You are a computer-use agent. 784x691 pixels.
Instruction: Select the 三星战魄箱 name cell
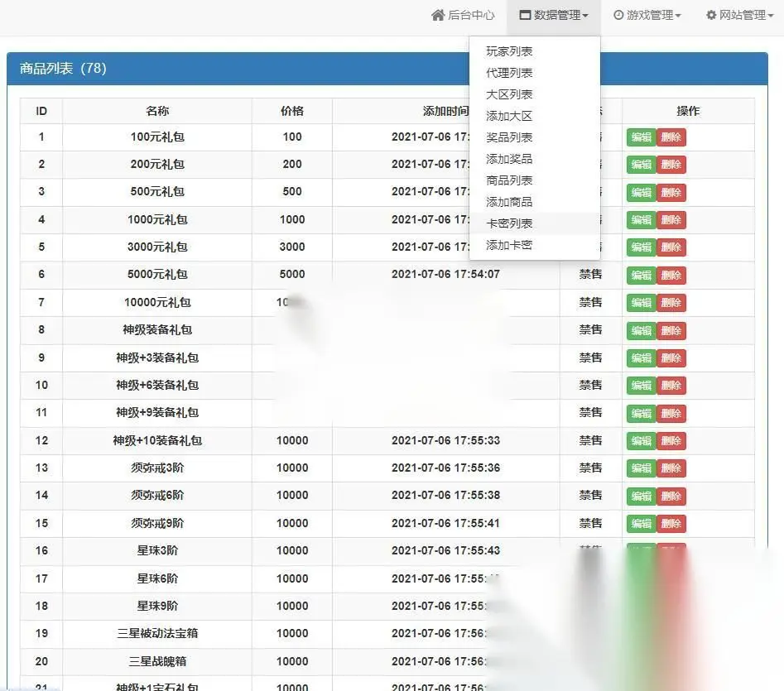point(157,661)
